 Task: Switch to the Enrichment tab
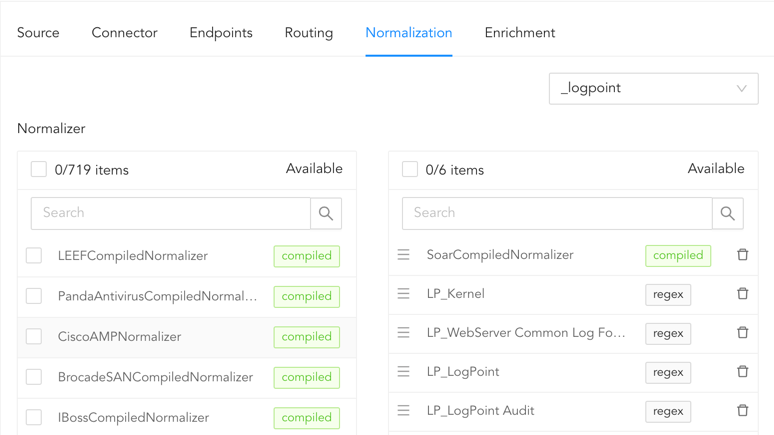tap(519, 33)
